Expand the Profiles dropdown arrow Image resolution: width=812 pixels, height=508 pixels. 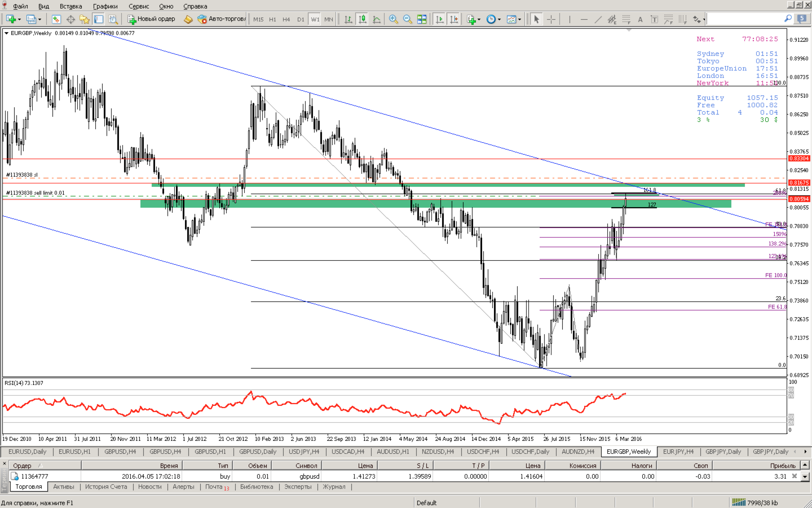(x=39, y=19)
